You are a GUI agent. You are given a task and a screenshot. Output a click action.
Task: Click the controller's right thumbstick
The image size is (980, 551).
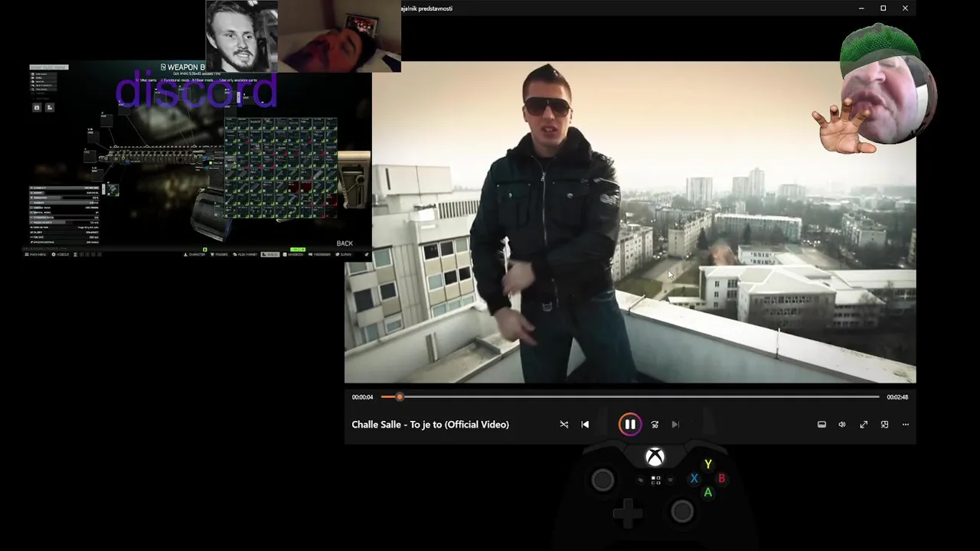coord(682,511)
